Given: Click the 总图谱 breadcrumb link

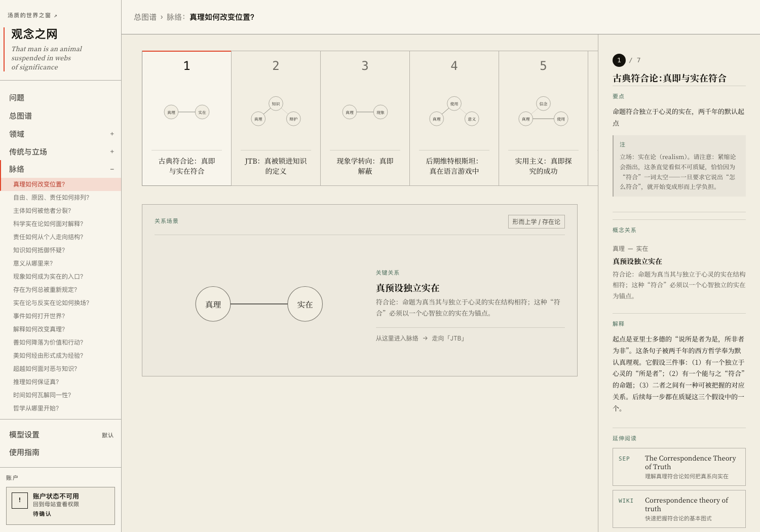Looking at the screenshot, I should [145, 17].
